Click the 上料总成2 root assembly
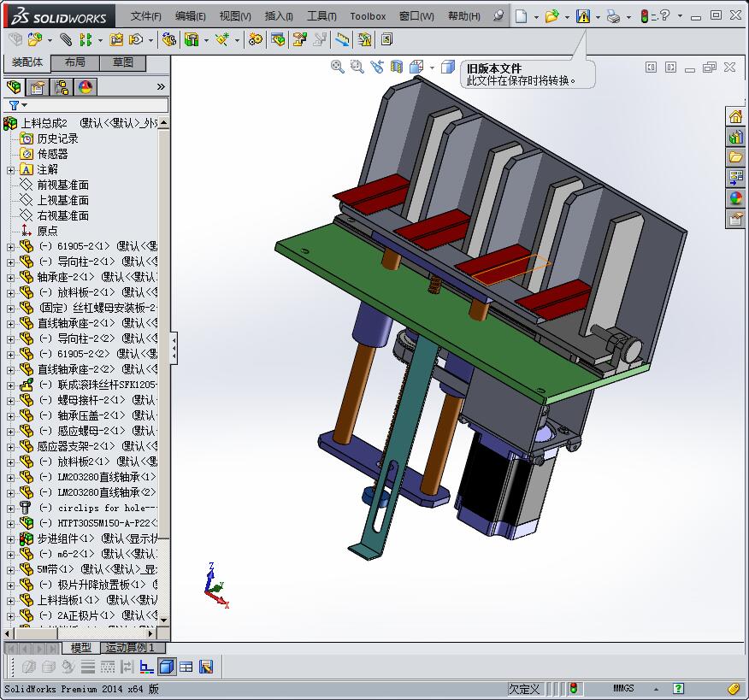Image resolution: width=749 pixels, height=700 pixels. (44, 123)
